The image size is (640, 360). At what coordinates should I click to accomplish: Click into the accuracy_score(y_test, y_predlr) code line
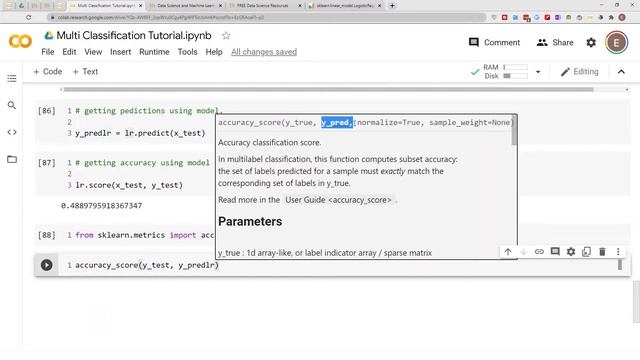147,265
